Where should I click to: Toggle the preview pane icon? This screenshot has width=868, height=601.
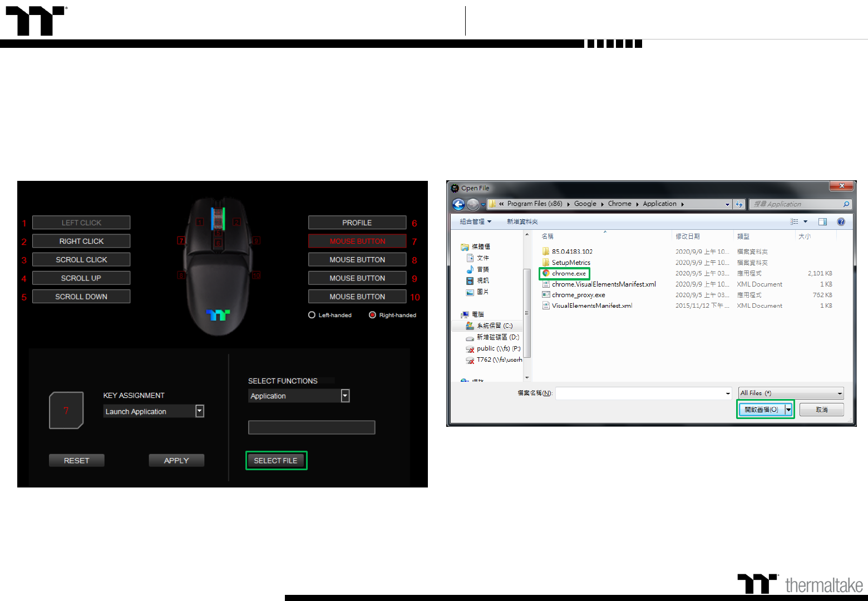[822, 221]
